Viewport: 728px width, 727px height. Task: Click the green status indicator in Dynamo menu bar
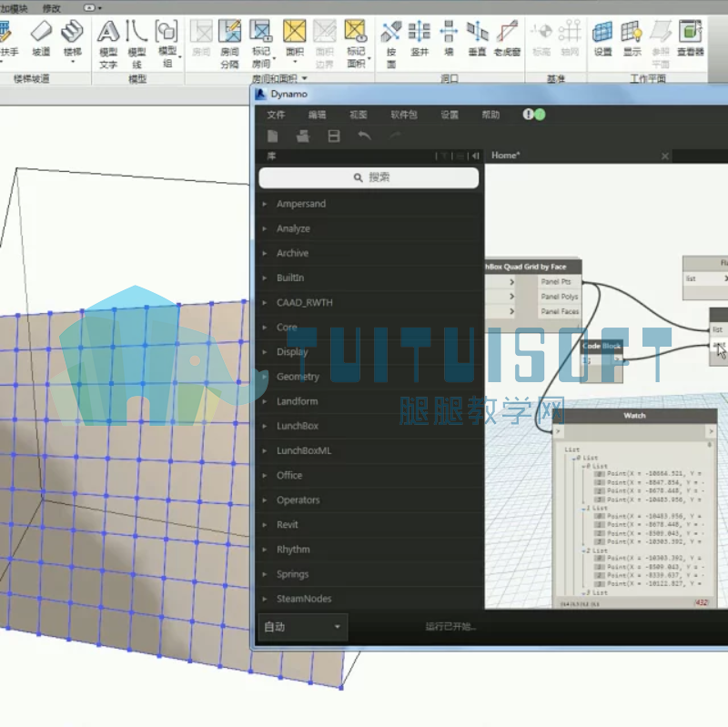tap(540, 115)
